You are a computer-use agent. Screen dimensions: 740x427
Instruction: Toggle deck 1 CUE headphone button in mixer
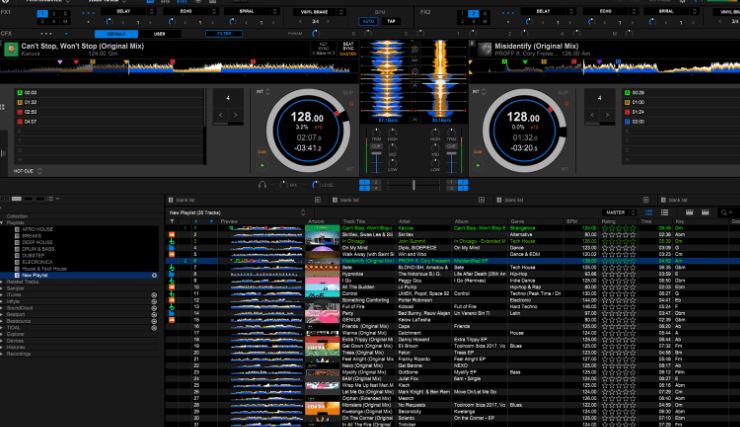click(376, 147)
